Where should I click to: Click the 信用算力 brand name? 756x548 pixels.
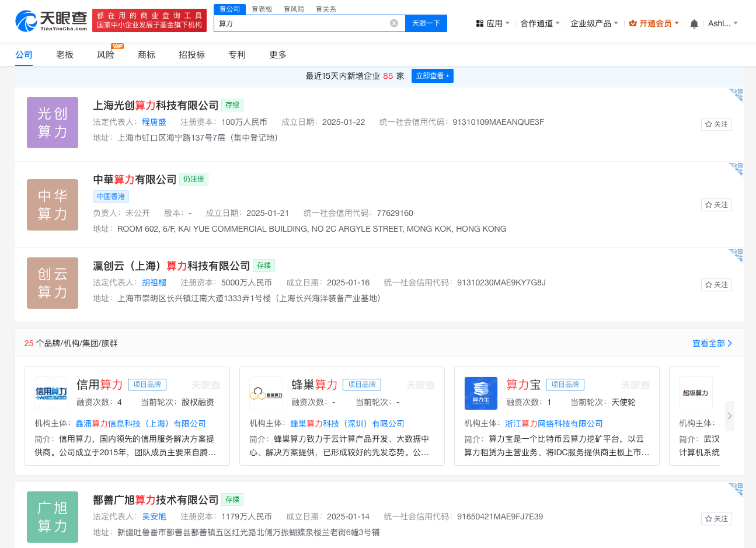100,385
